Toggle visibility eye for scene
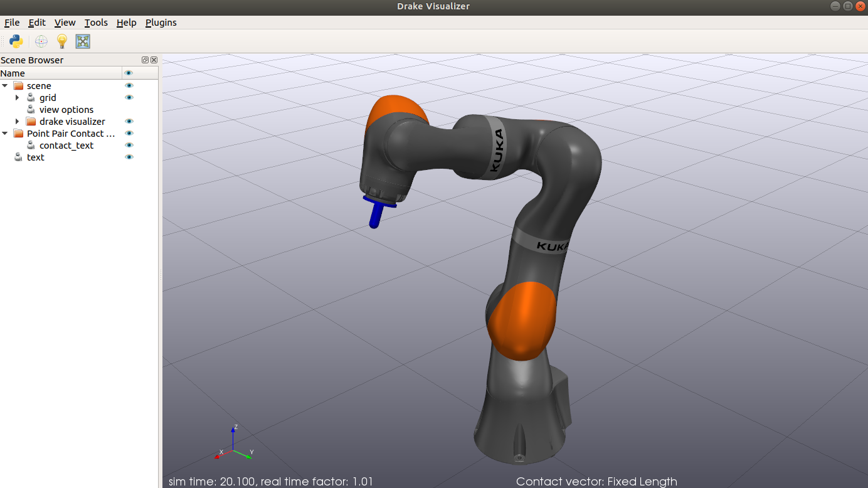This screenshot has width=868, height=488. pyautogui.click(x=129, y=86)
